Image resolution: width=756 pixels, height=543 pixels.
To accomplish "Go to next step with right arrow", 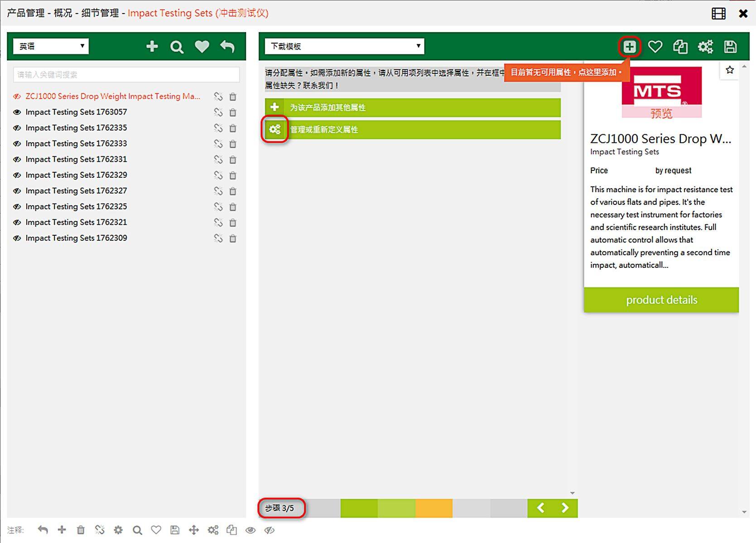I will pos(565,508).
